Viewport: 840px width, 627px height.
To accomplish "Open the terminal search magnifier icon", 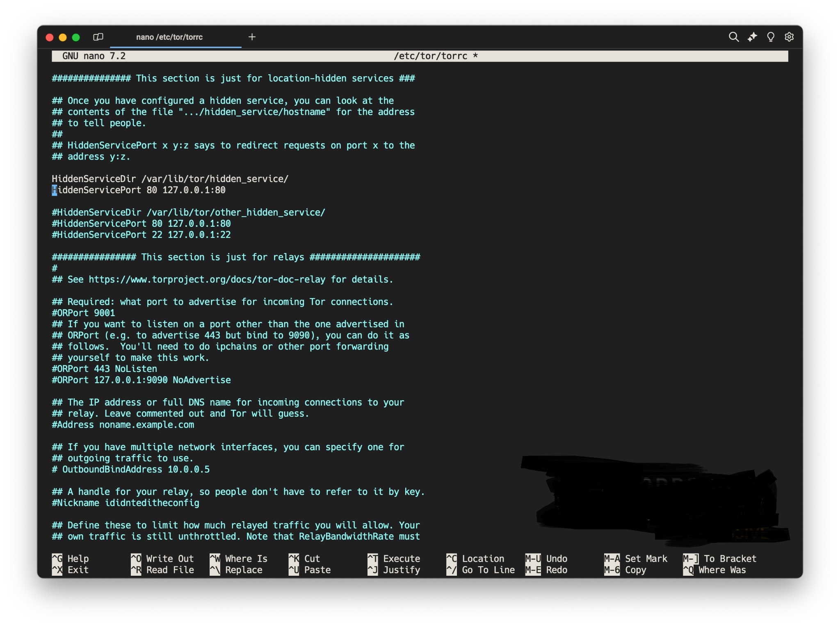I will [733, 37].
